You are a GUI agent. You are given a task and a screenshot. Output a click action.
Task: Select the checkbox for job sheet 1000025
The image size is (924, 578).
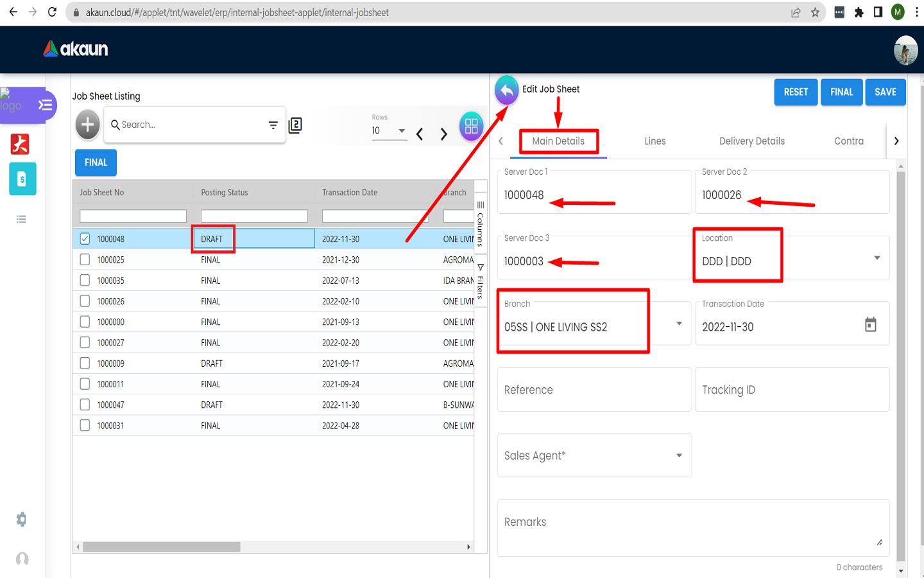pyautogui.click(x=85, y=259)
